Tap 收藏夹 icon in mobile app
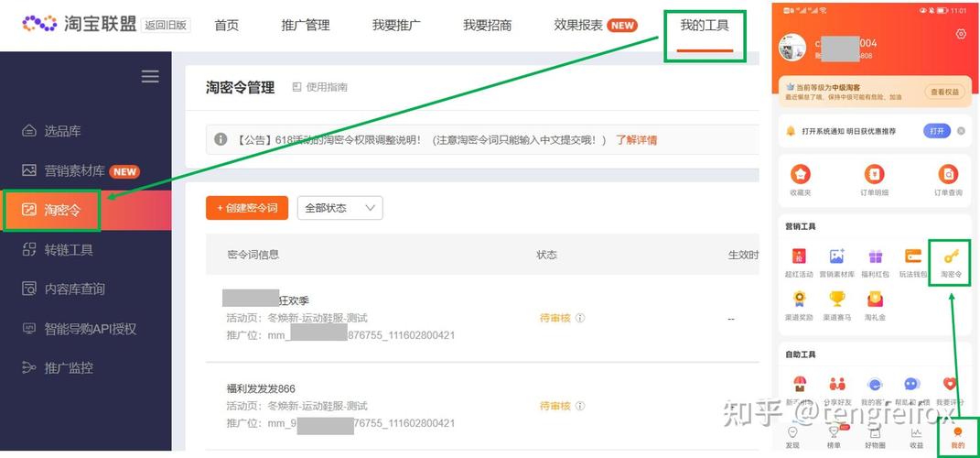 click(801, 173)
